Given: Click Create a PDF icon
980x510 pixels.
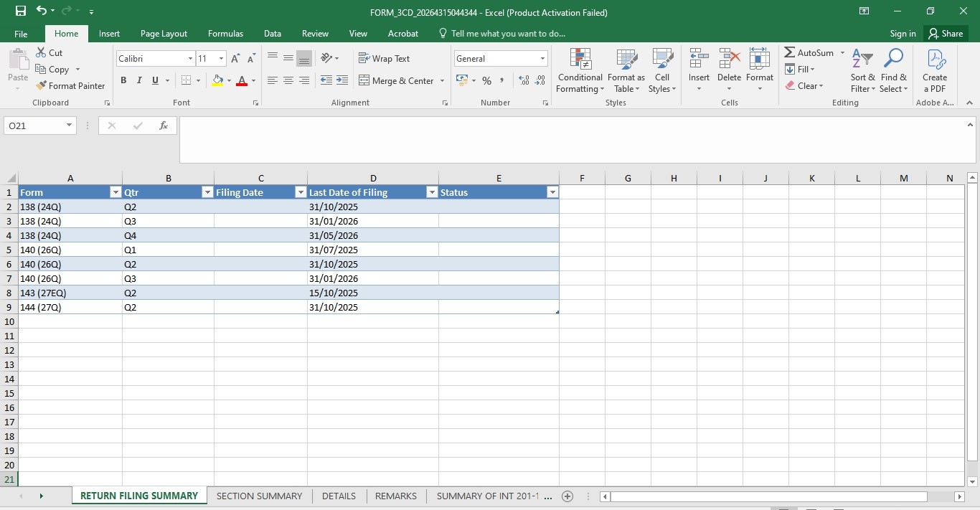Looking at the screenshot, I should (935, 60).
